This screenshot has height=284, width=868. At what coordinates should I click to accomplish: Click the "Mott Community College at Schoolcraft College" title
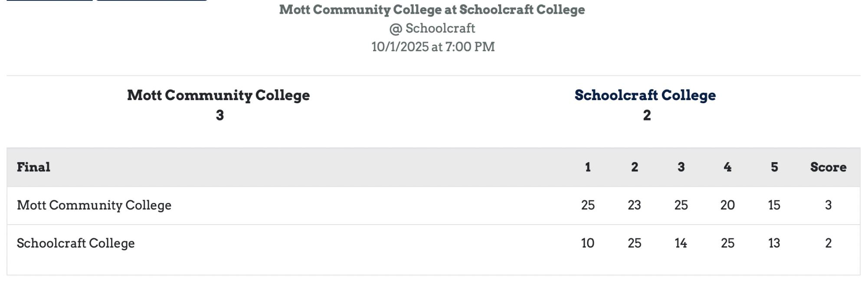432,10
